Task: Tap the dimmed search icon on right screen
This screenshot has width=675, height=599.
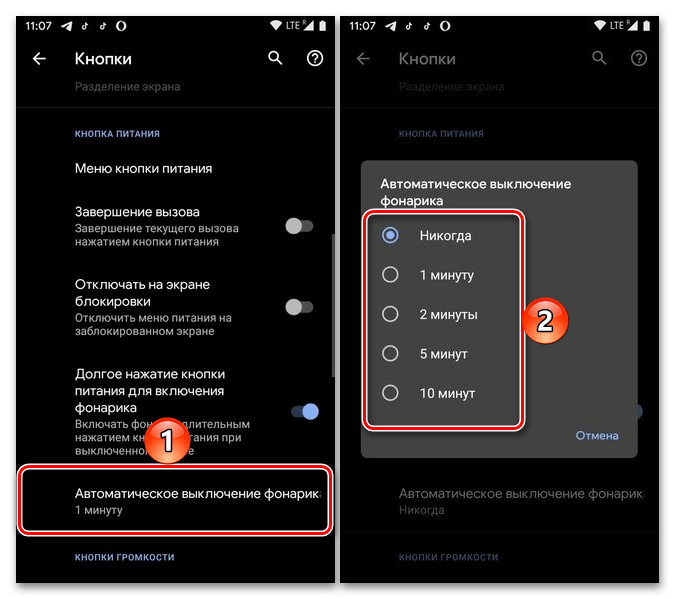Action: (x=599, y=58)
